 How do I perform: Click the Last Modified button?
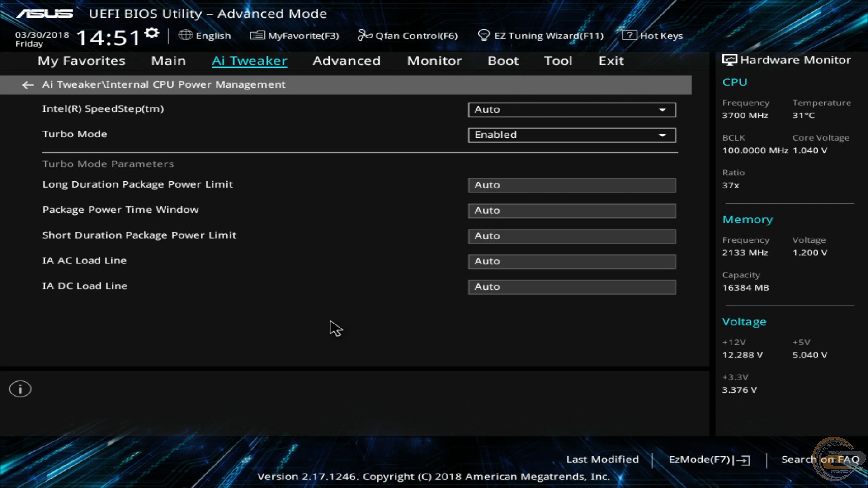602,460
